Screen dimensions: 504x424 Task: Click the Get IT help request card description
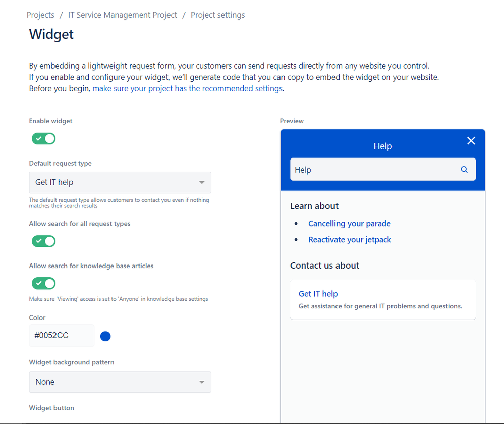coord(380,306)
